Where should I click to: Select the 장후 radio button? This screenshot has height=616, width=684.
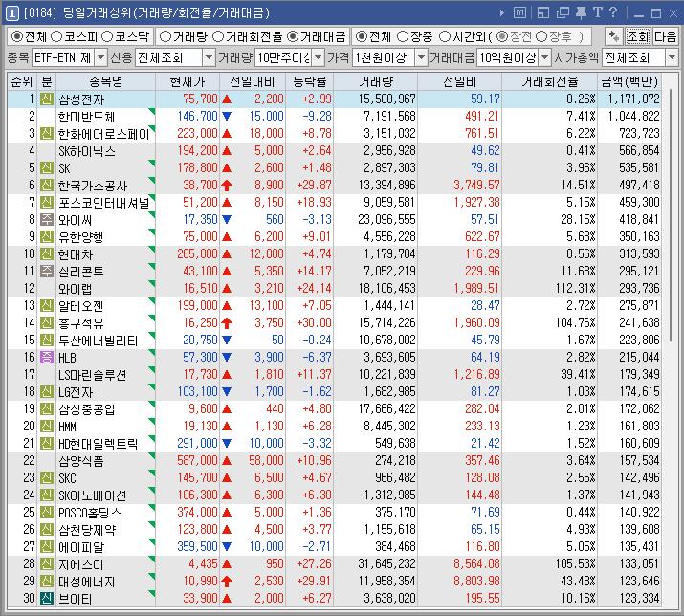[541, 36]
